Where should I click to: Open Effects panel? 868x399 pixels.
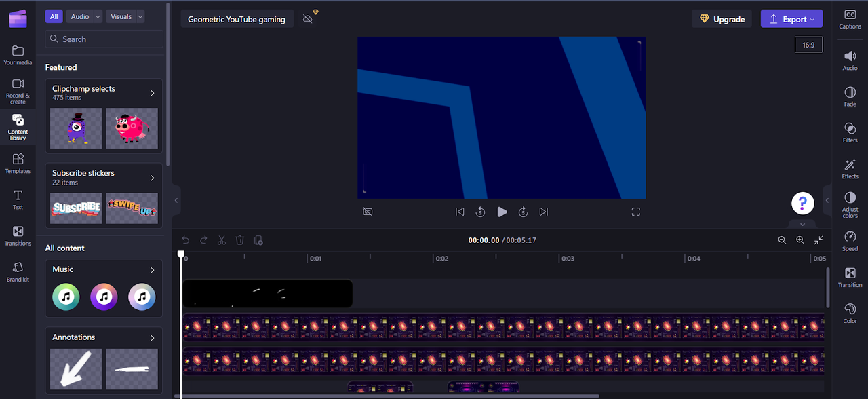(850, 169)
